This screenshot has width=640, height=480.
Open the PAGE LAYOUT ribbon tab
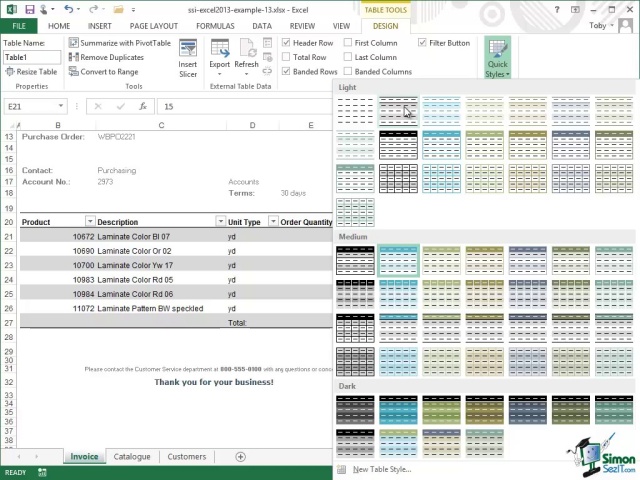point(153,26)
